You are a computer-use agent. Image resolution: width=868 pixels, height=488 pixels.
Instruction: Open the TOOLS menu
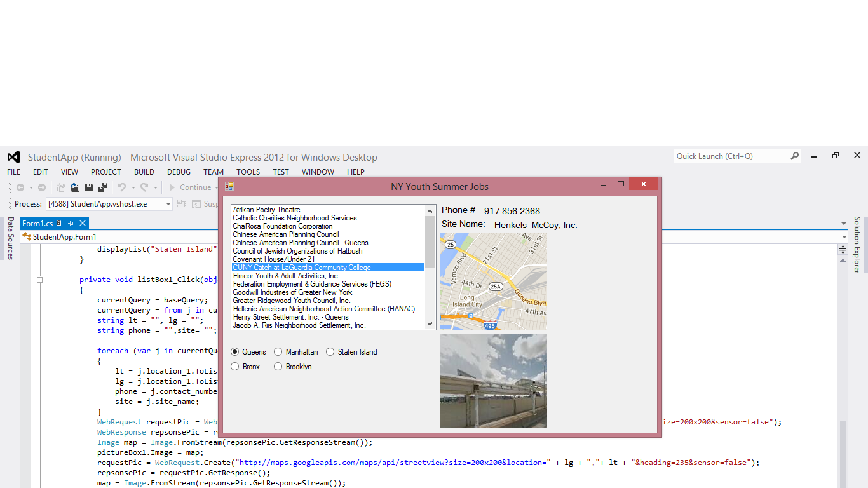click(x=248, y=172)
